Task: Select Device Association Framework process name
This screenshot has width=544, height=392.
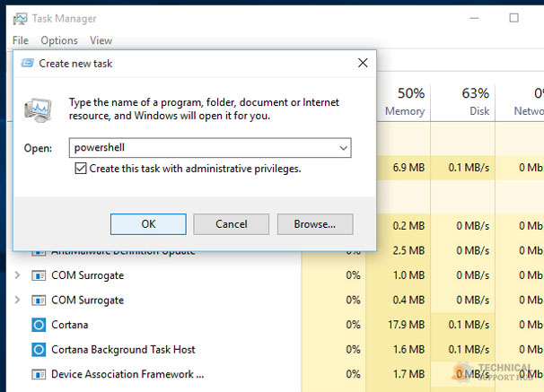Action: 127,374
